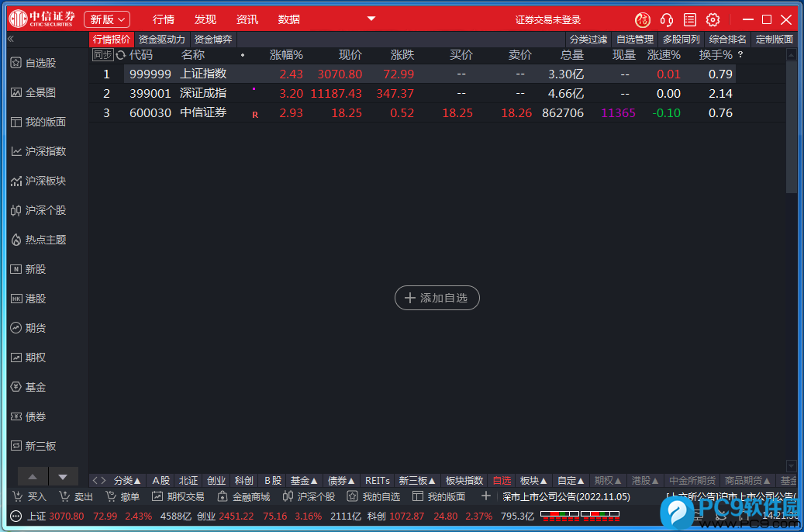This screenshot has width=804, height=532.
Task: Click the bottom tab scroll arrows
Action: (x=99, y=481)
